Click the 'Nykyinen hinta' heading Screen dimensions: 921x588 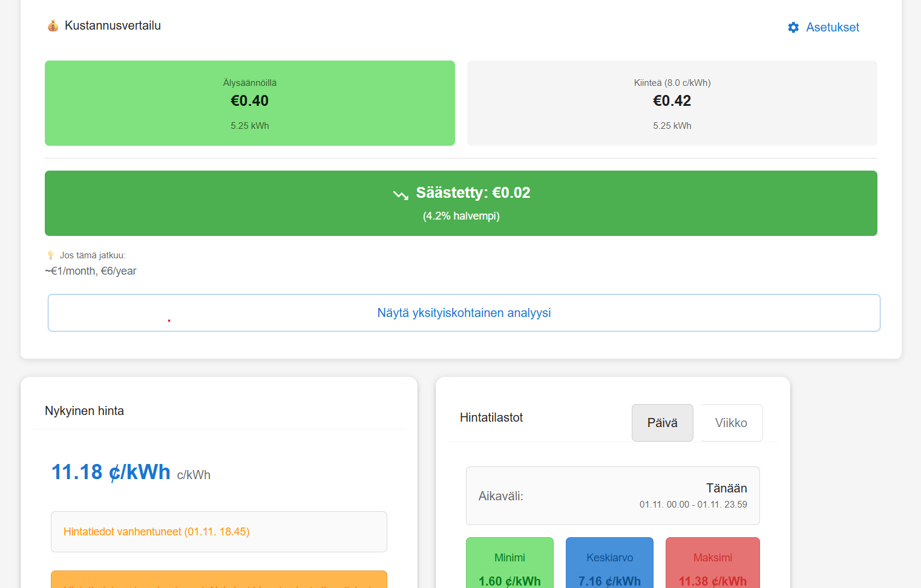[x=84, y=410]
